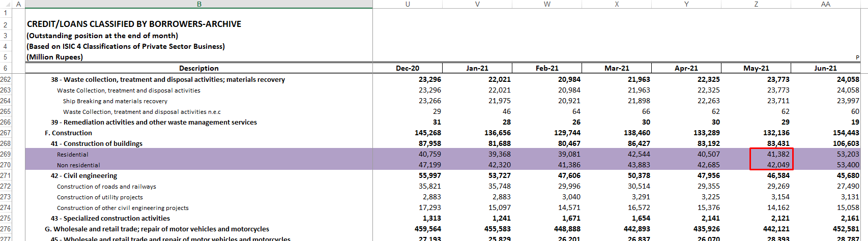Viewport: 868px width, 241px height.
Task: Click 'G. Wholesale and retail trade' row label
Action: [x=157, y=229]
